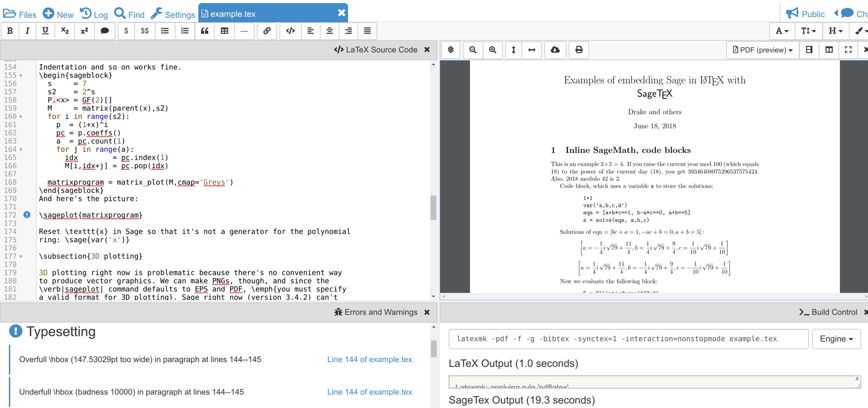The width and height of the screenshot is (868, 408).
Task: Open the New file page
Action: (58, 14)
